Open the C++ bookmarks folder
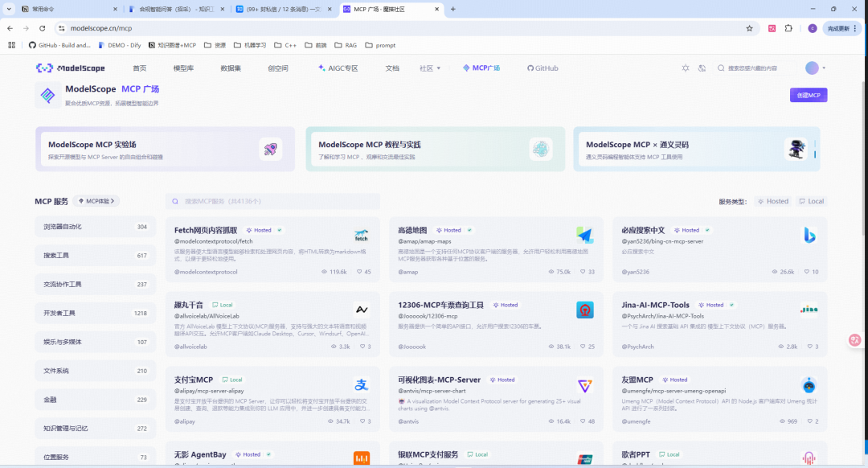 click(x=285, y=45)
